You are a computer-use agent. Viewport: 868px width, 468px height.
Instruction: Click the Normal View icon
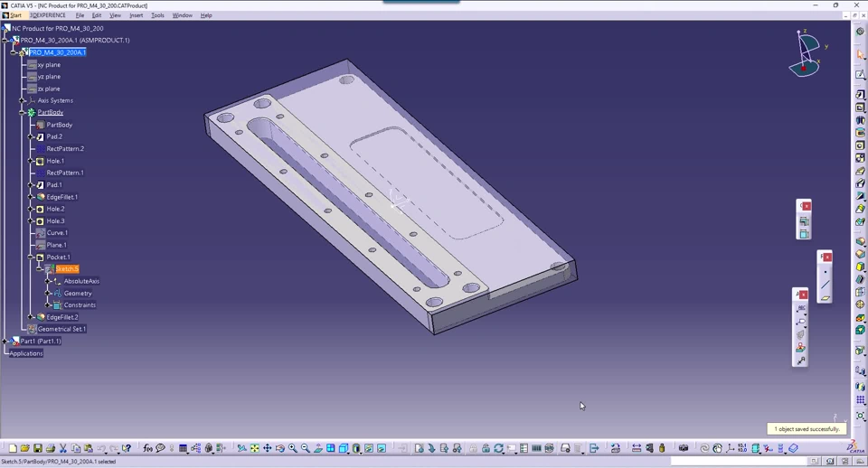(318, 448)
